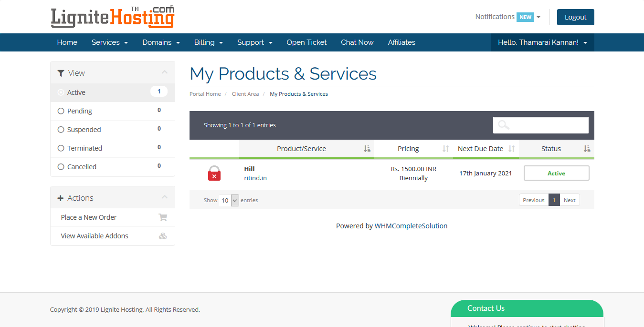
Task: Click the Active status button for Hill
Action: 557,173
